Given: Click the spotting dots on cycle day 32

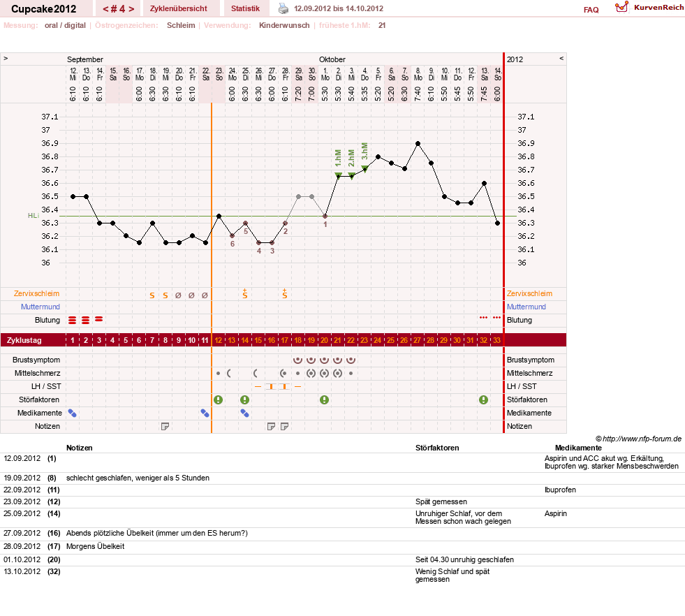Looking at the screenshot, I should pos(483,318).
